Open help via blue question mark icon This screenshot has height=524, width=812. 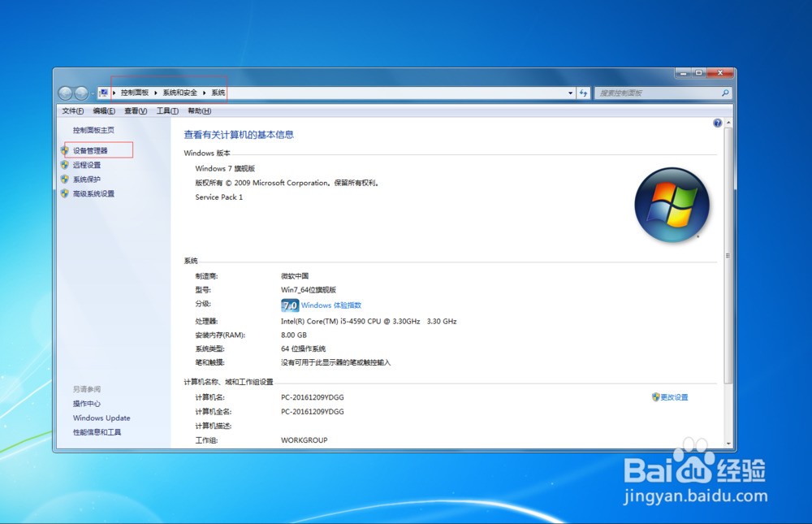(x=717, y=123)
